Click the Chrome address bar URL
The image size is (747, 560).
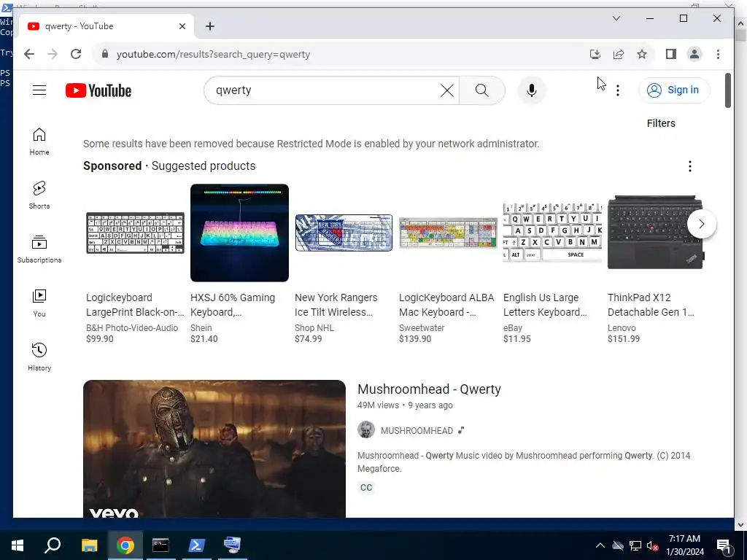[214, 54]
